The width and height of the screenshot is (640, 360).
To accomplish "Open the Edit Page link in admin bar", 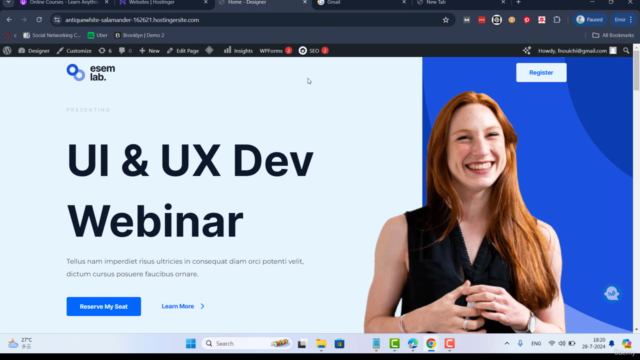I will (x=183, y=51).
